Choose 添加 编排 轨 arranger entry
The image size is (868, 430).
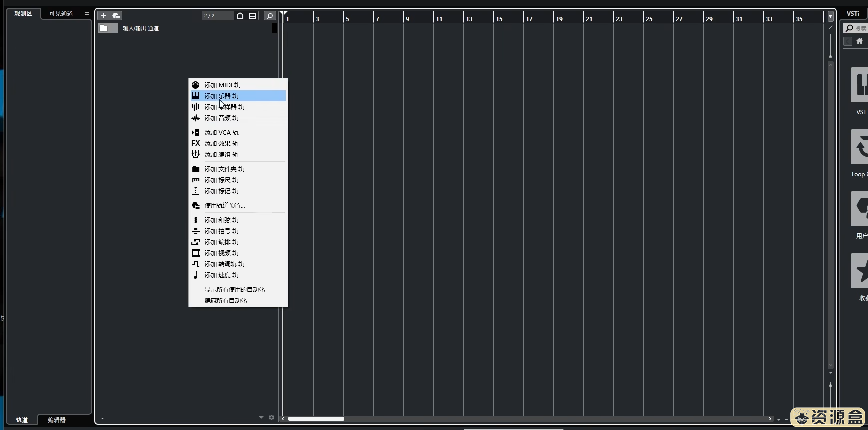(x=238, y=242)
